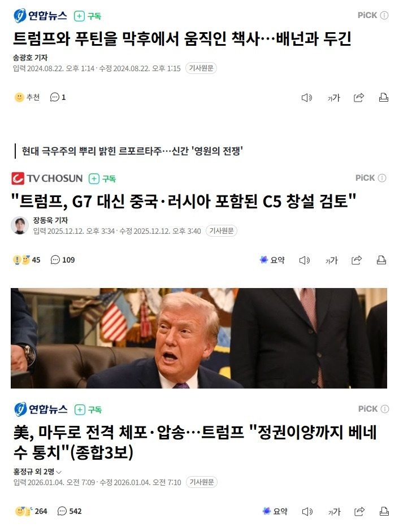
Task: Expand reaction emojis showing 45
Action: (27, 260)
